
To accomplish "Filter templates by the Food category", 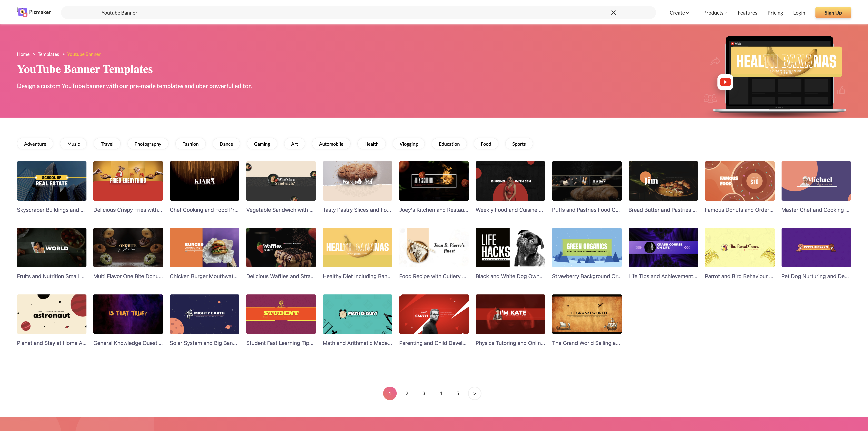I will pos(486,144).
